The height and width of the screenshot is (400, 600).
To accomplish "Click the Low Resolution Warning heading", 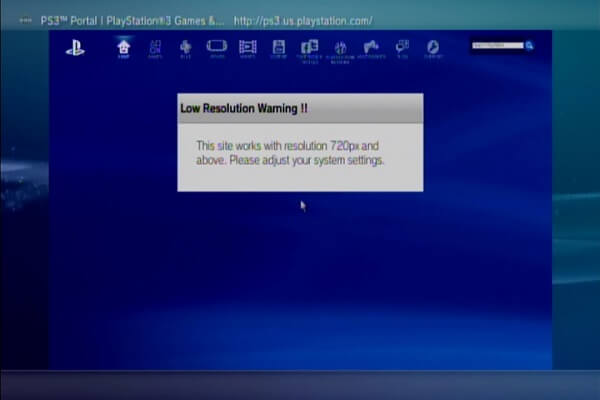I will coord(244,108).
